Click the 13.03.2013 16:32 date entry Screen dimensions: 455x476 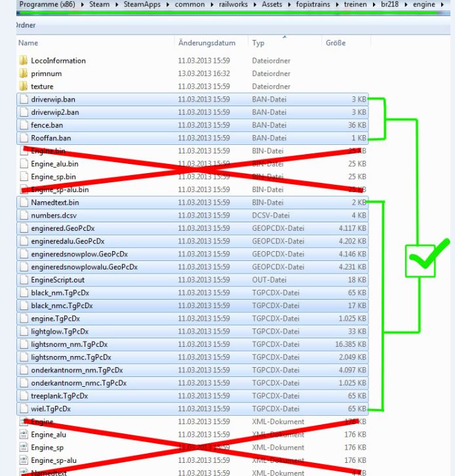[x=204, y=73]
